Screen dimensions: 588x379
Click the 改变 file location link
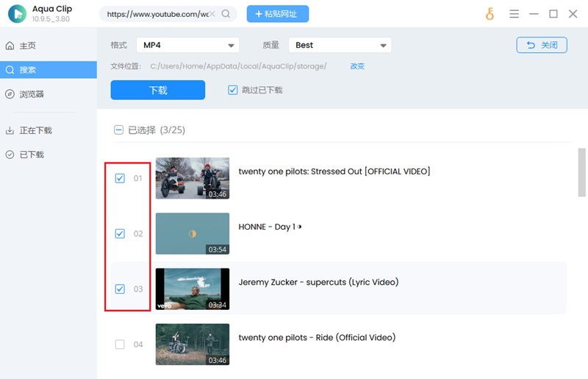(x=357, y=66)
